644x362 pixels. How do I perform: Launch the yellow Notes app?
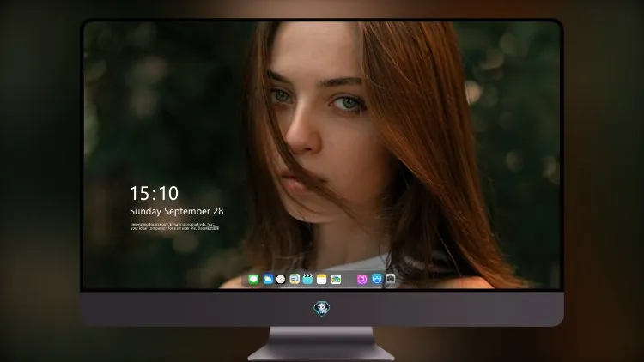click(322, 279)
